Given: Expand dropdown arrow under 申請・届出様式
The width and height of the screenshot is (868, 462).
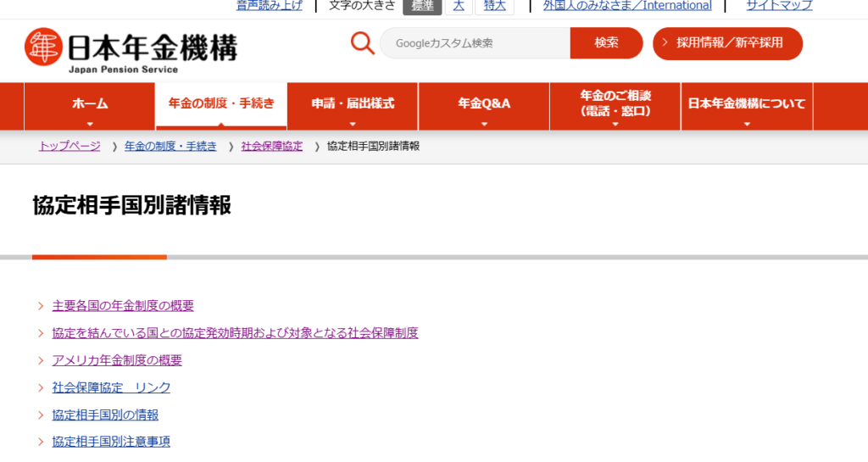Looking at the screenshot, I should pos(353,125).
